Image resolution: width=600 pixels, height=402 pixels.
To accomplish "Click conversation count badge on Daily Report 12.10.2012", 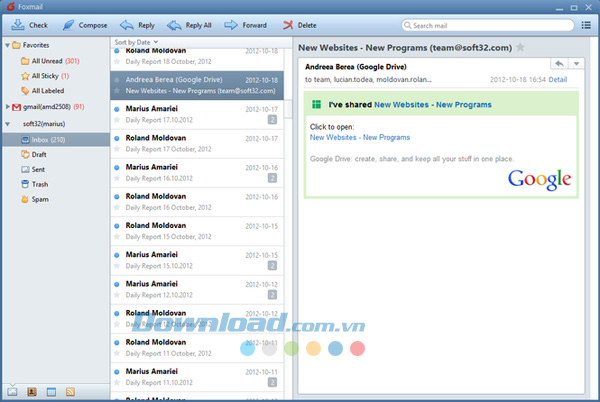I will pyautogui.click(x=272, y=295).
